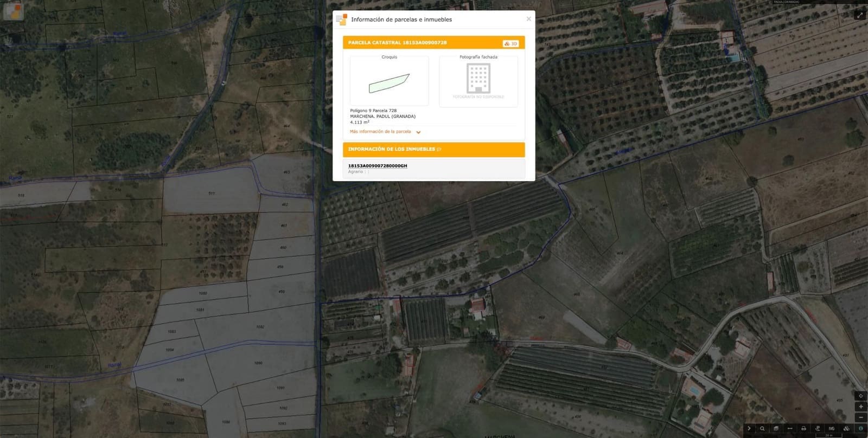Close the parcel information dialog
868x438 pixels.
point(528,19)
